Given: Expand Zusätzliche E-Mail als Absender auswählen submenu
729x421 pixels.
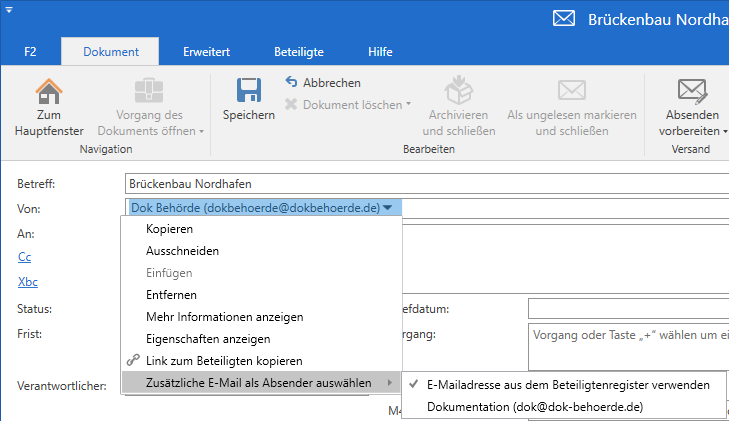Looking at the screenshot, I should (260, 383).
